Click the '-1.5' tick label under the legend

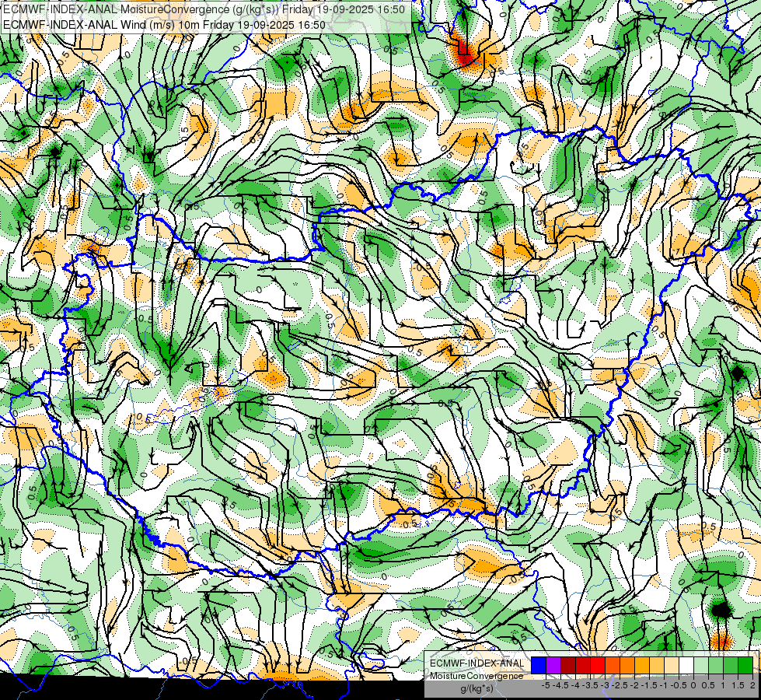tap(649, 685)
